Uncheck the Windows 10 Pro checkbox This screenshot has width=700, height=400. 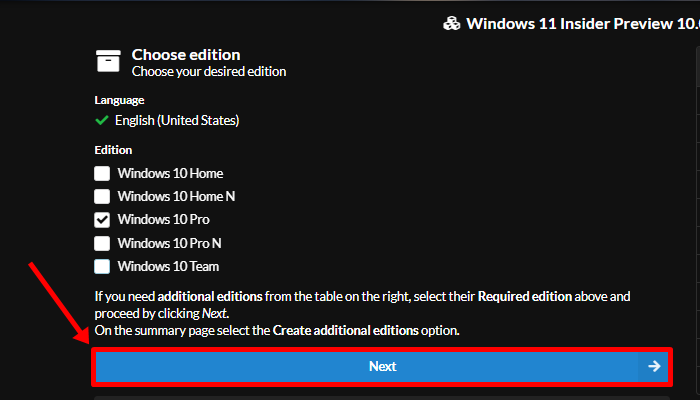(102, 219)
